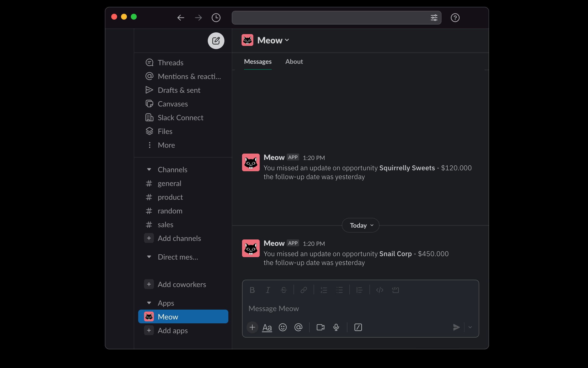Viewport: 588px width, 368px height.
Task: Open the emoji picker
Action: [282, 327]
